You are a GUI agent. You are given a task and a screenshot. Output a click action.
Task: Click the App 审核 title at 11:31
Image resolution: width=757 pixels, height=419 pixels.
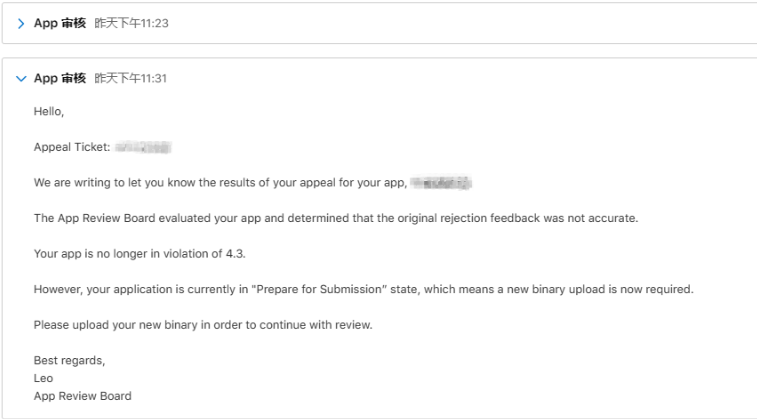[60, 78]
